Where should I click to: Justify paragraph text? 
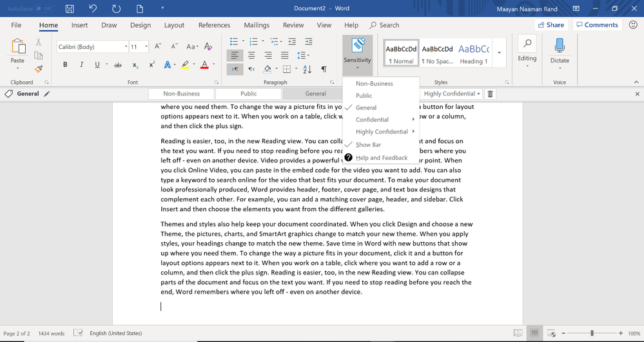pyautogui.click(x=285, y=55)
